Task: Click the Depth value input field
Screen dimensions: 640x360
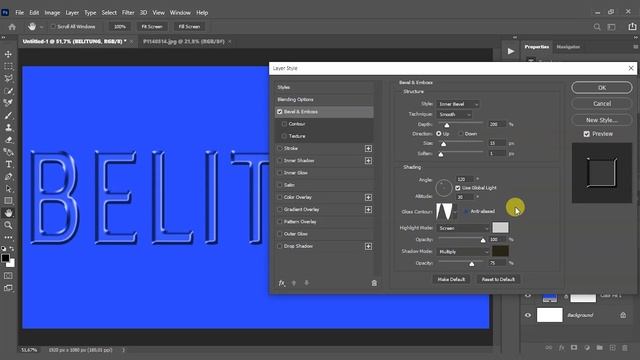Action: [497, 124]
